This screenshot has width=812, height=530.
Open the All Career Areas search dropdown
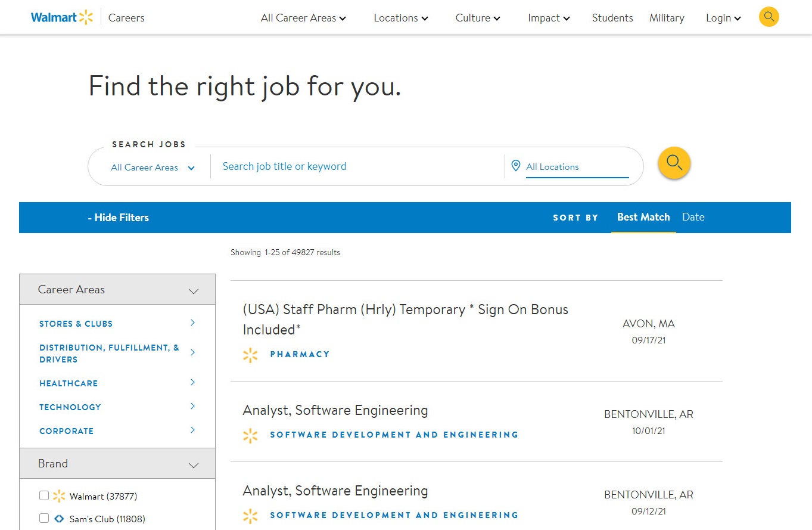click(153, 168)
